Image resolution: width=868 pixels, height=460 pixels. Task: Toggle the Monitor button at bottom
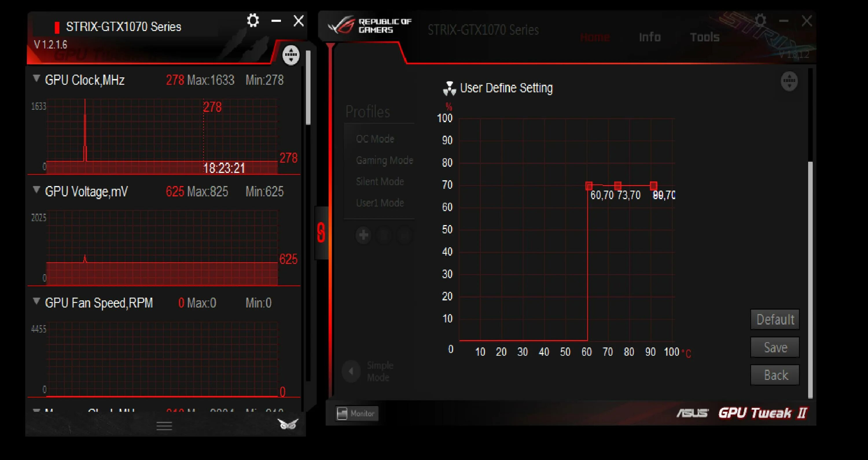(356, 413)
